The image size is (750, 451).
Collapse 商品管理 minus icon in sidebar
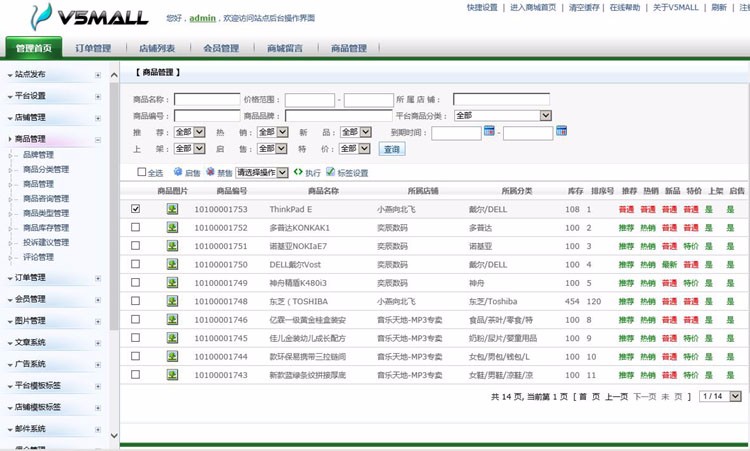98,140
